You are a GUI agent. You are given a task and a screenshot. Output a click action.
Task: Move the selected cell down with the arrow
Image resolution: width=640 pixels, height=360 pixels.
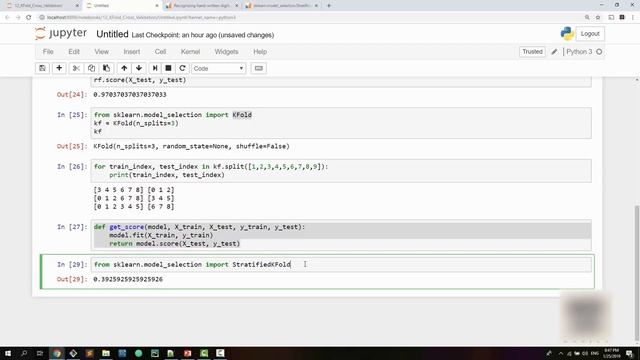point(139,68)
